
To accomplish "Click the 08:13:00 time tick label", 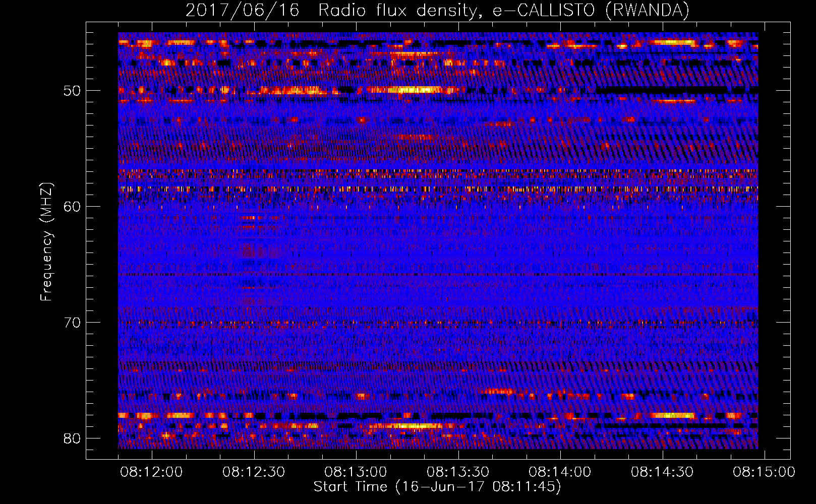I will point(356,472).
